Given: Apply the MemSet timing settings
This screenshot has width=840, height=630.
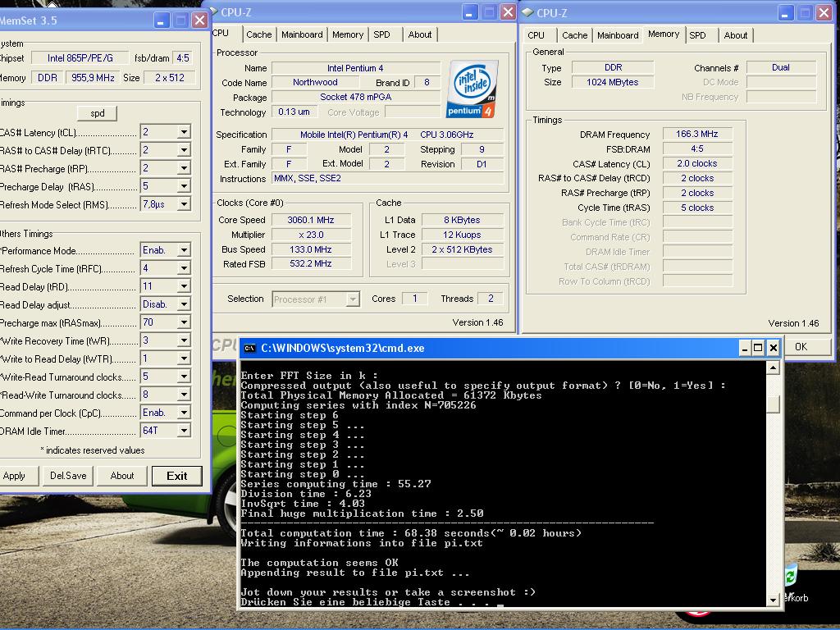Looking at the screenshot, I should pos(19,476).
